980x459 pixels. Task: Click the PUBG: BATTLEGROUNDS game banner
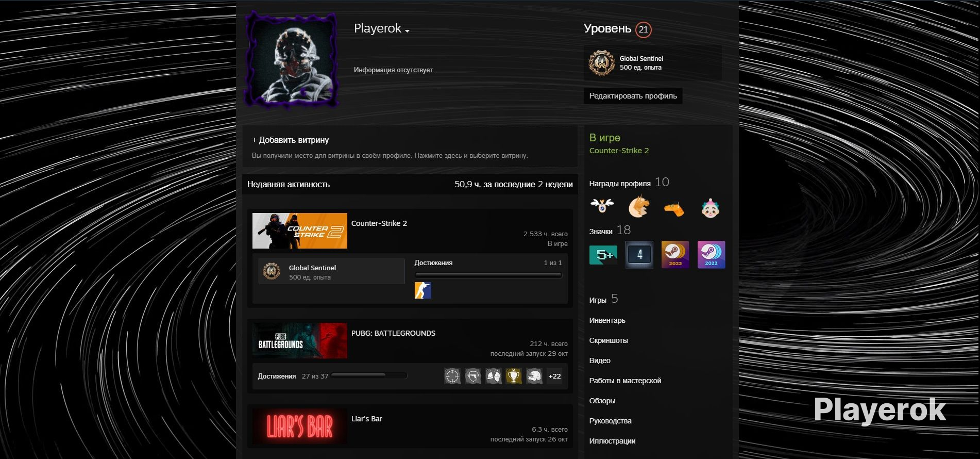point(300,340)
